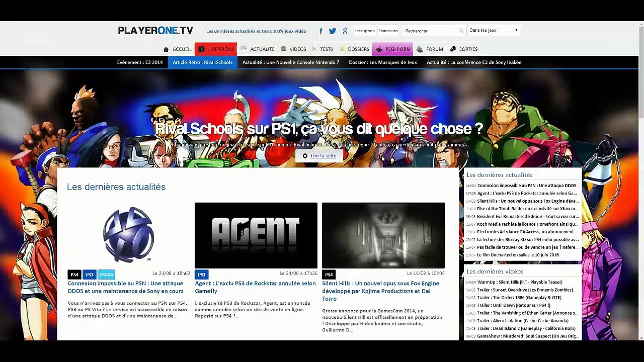Image resolution: width=644 pixels, height=362 pixels.
Task: Open the Google Plus icon
Action: tap(345, 31)
